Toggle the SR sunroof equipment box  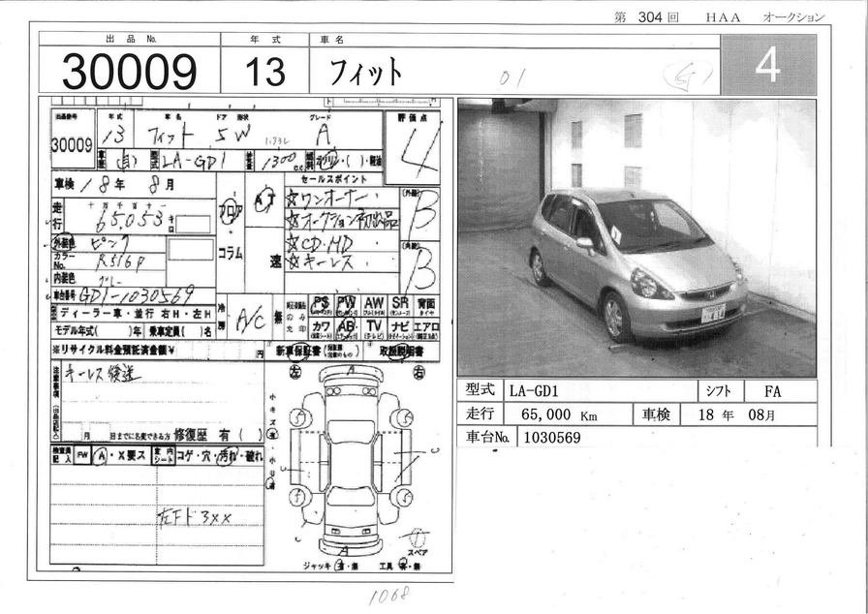click(400, 306)
